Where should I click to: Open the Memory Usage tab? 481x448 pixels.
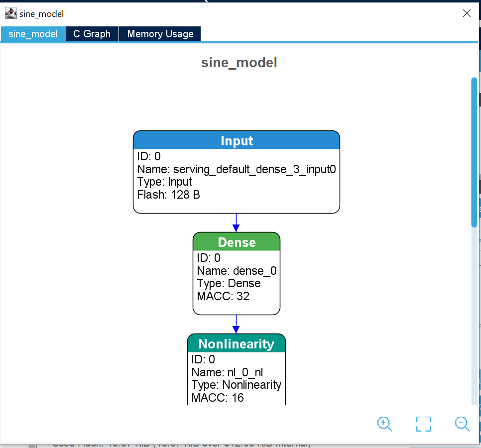pos(160,34)
